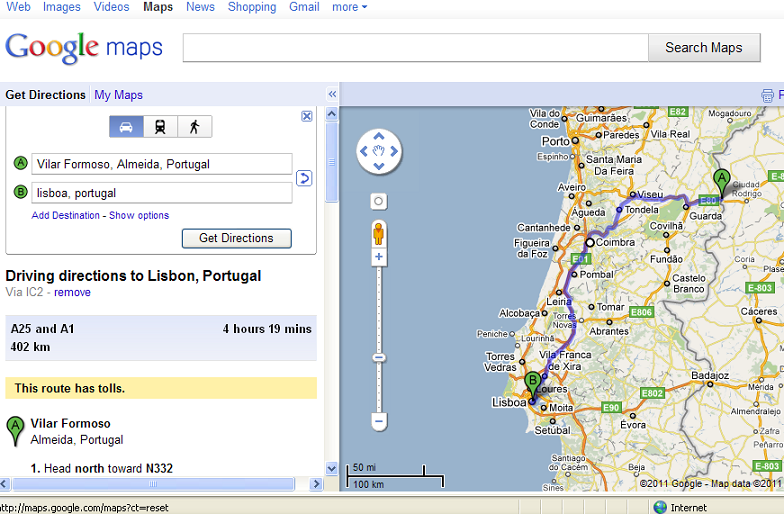Select the walking directions icon
The image size is (784, 514).
(x=194, y=126)
